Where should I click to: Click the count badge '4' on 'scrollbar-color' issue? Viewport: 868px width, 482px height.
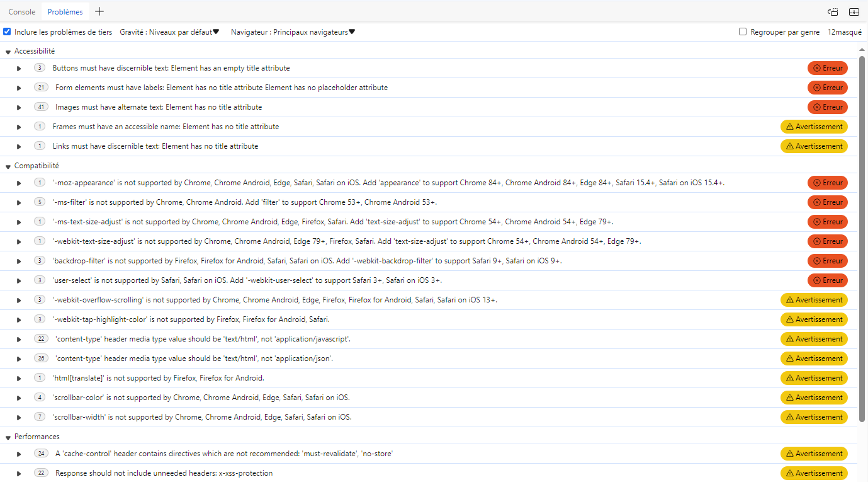click(40, 398)
